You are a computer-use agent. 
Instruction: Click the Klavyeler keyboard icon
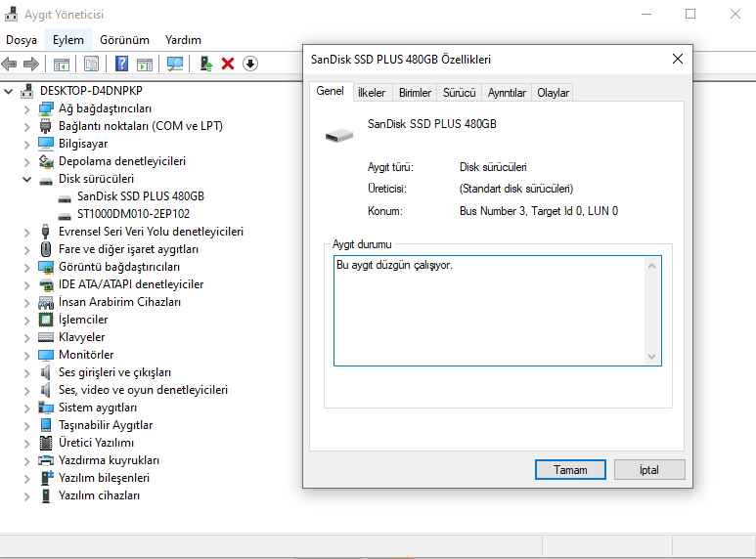[x=46, y=337]
